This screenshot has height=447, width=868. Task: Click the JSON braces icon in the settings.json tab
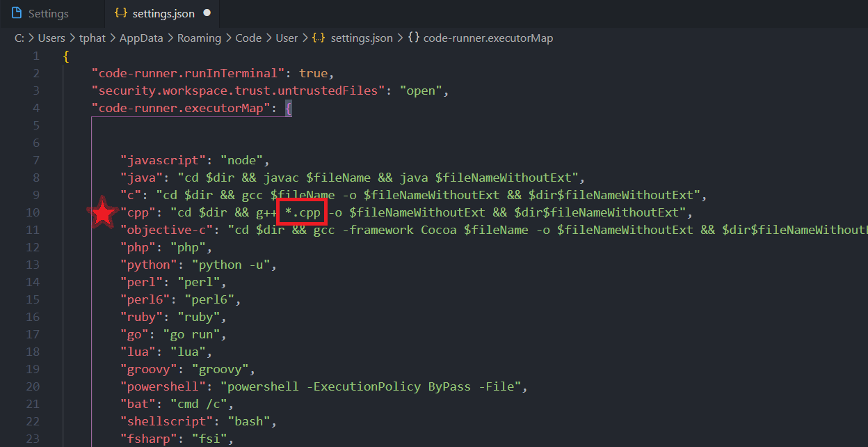pos(120,13)
